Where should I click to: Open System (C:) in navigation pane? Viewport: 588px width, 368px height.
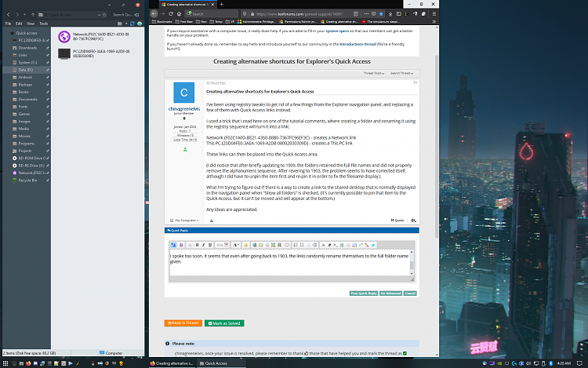tap(27, 63)
